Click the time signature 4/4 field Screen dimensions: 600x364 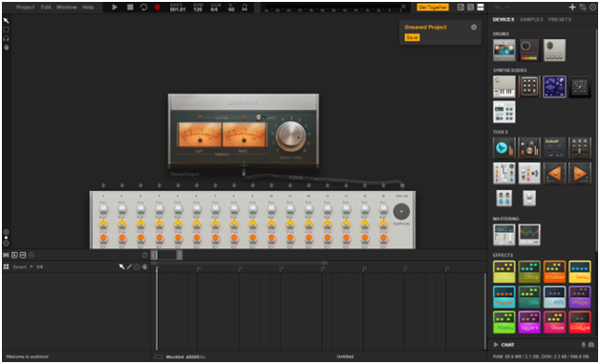point(214,10)
